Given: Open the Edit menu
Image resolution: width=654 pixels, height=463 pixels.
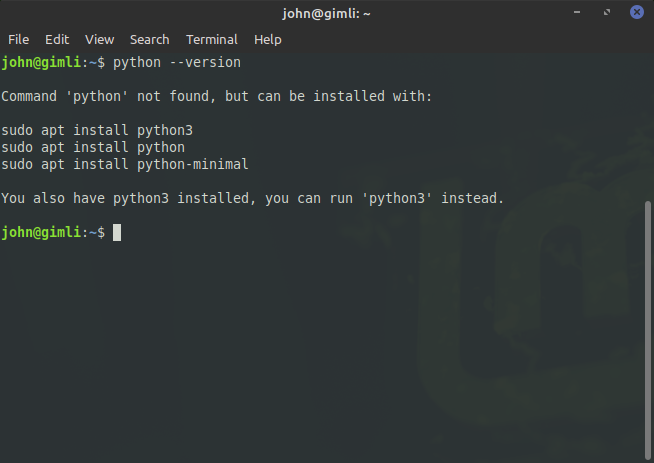Looking at the screenshot, I should tap(57, 40).
